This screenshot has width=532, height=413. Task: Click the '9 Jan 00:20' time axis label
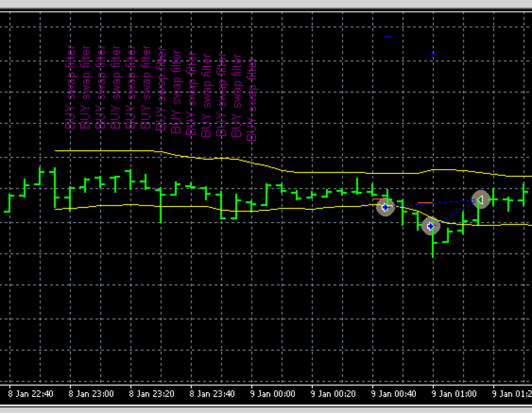pos(333,394)
